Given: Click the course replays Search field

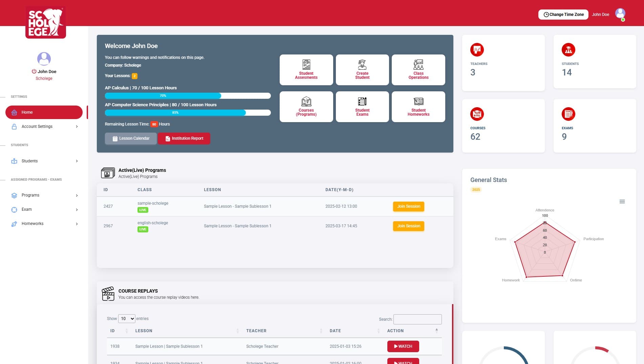Looking at the screenshot, I should coord(417,319).
